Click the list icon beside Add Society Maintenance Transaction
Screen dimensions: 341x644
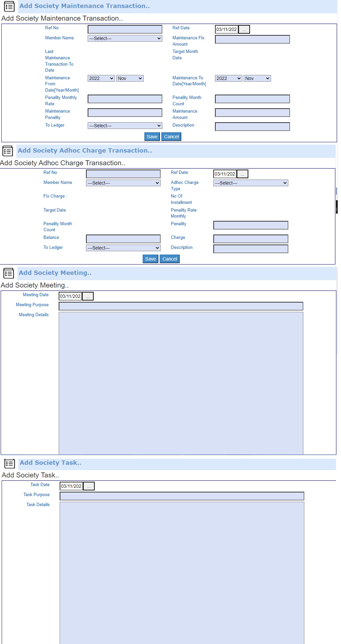click(9, 6)
